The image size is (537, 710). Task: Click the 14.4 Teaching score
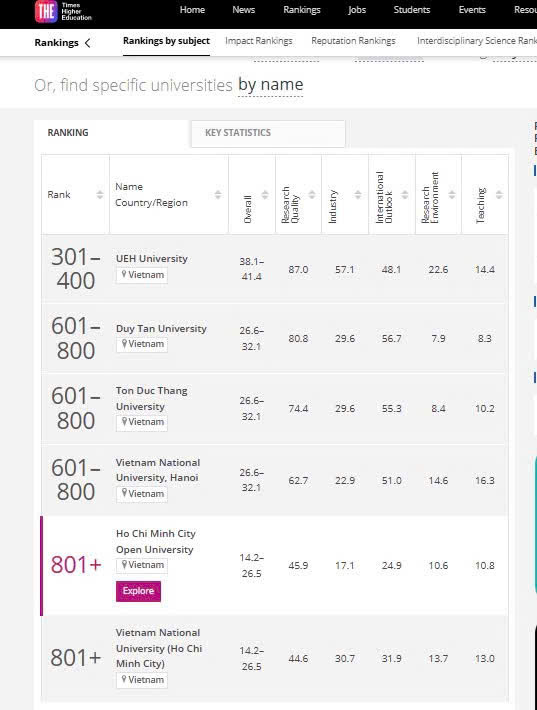(485, 269)
